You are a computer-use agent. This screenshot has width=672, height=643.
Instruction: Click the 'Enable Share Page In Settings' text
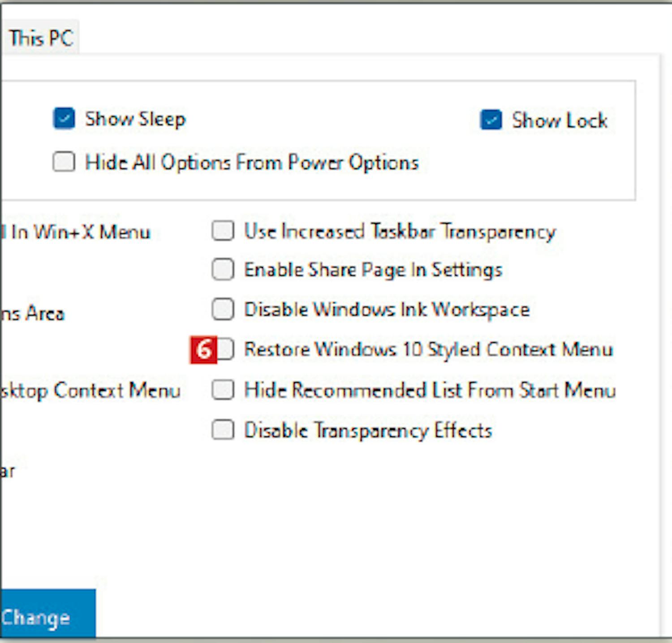(373, 270)
